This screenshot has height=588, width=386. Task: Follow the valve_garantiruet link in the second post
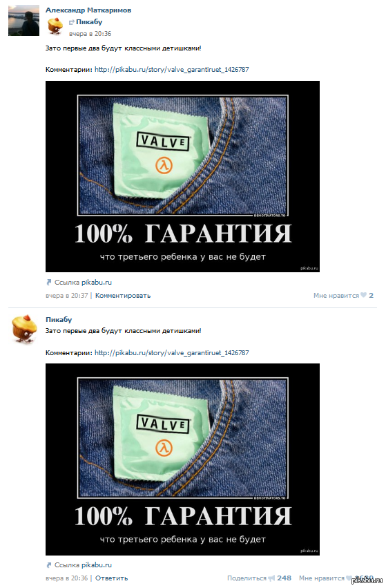click(172, 352)
